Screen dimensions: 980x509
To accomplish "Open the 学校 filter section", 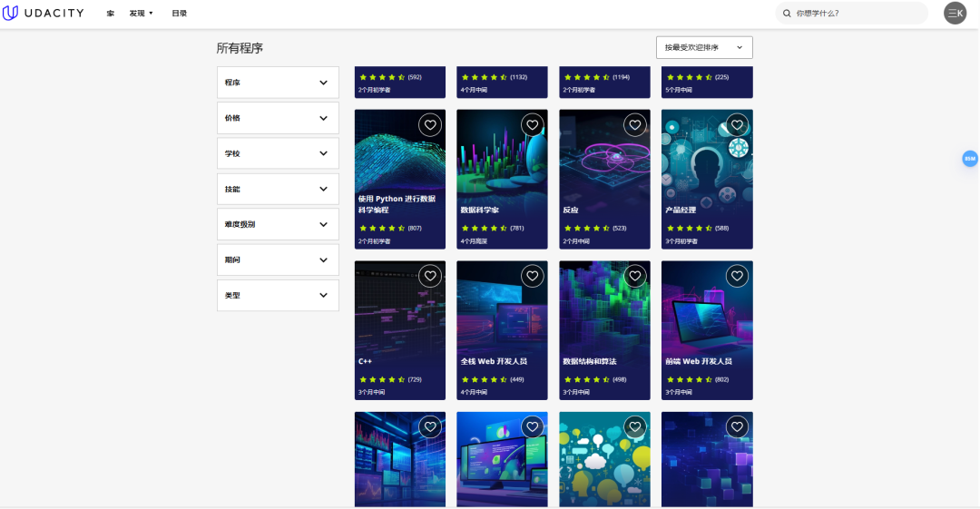I will pos(279,153).
